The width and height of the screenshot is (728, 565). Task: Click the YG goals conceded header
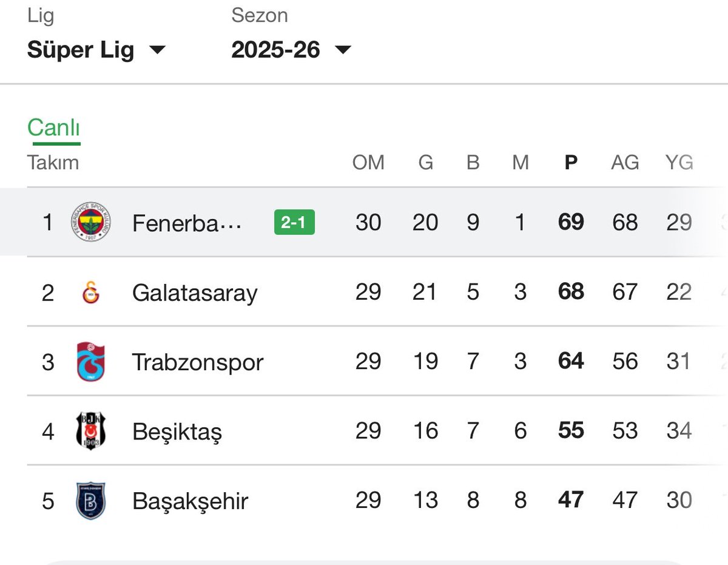679,163
